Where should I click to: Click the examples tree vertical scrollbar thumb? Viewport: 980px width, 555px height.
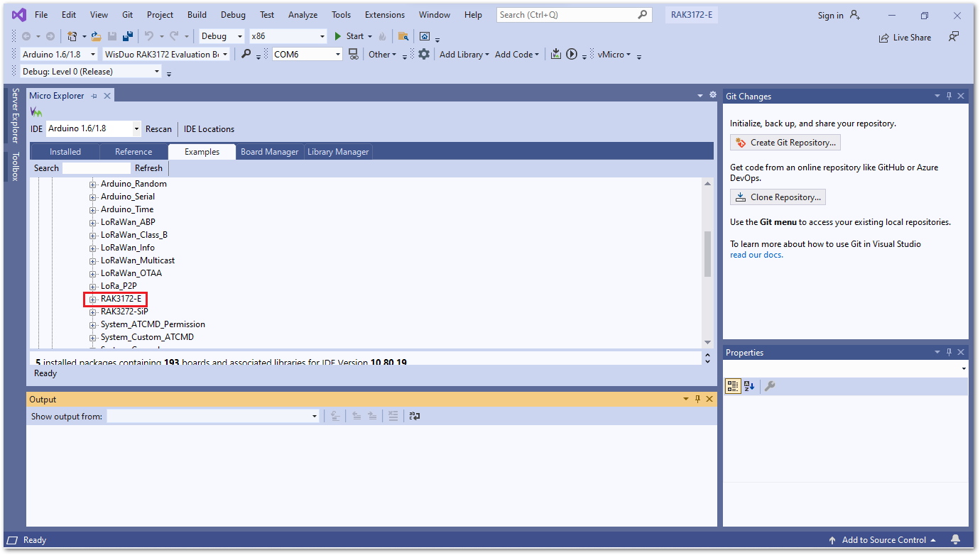pyautogui.click(x=707, y=253)
